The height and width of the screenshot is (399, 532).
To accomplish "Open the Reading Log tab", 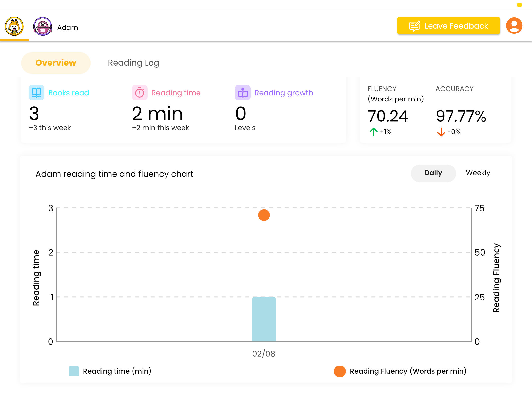I will coord(133,63).
